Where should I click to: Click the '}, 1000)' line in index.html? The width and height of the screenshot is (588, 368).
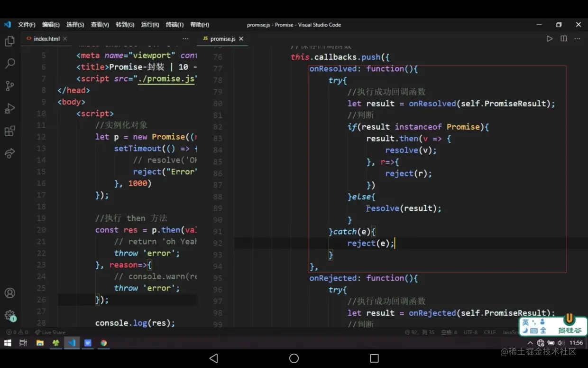point(133,183)
